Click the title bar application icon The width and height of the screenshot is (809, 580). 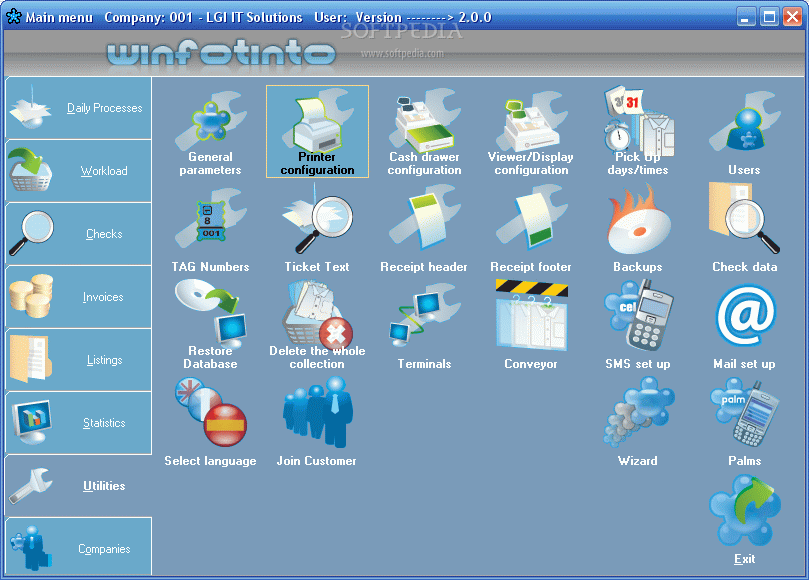pos(13,17)
